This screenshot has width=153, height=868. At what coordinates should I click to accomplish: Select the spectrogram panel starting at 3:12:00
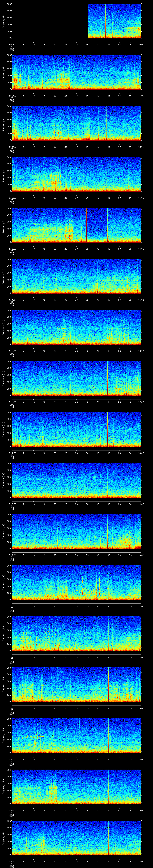[77, 174]
